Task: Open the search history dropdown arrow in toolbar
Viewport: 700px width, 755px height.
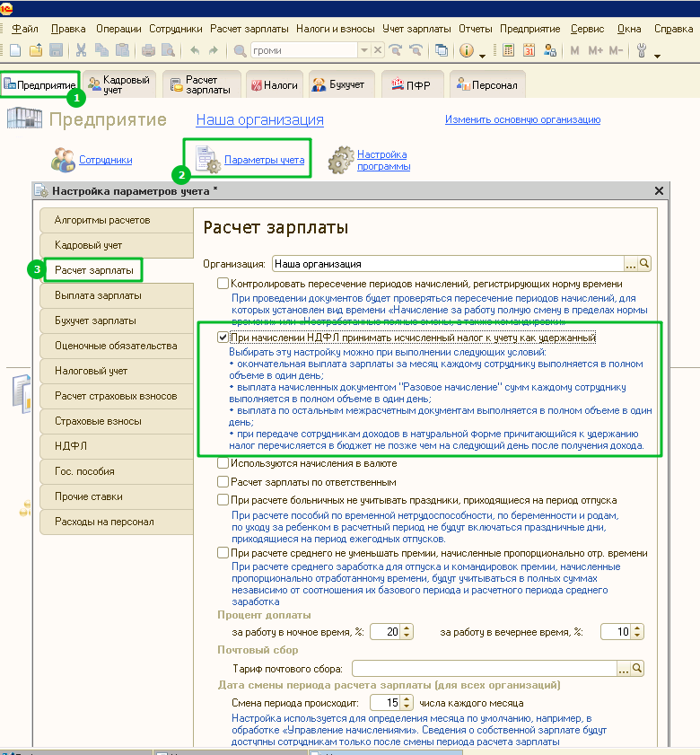Action: coord(364,50)
